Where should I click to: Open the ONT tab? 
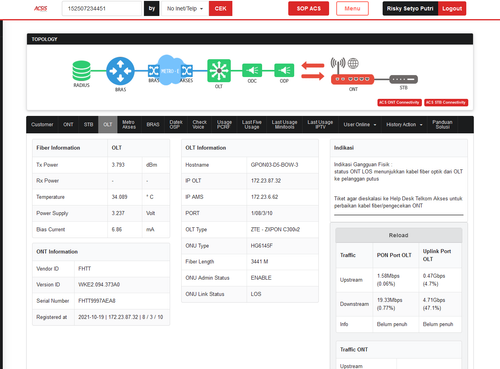(x=68, y=125)
